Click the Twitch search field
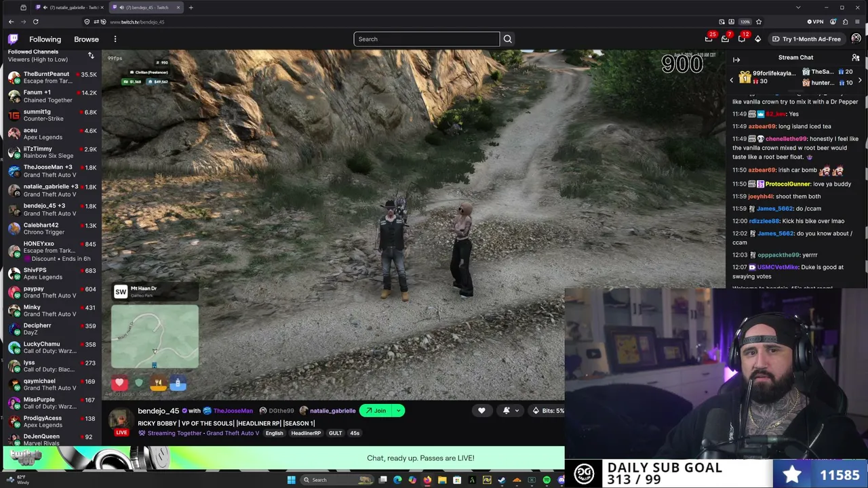Screen dimensions: 868x488 click(x=427, y=39)
